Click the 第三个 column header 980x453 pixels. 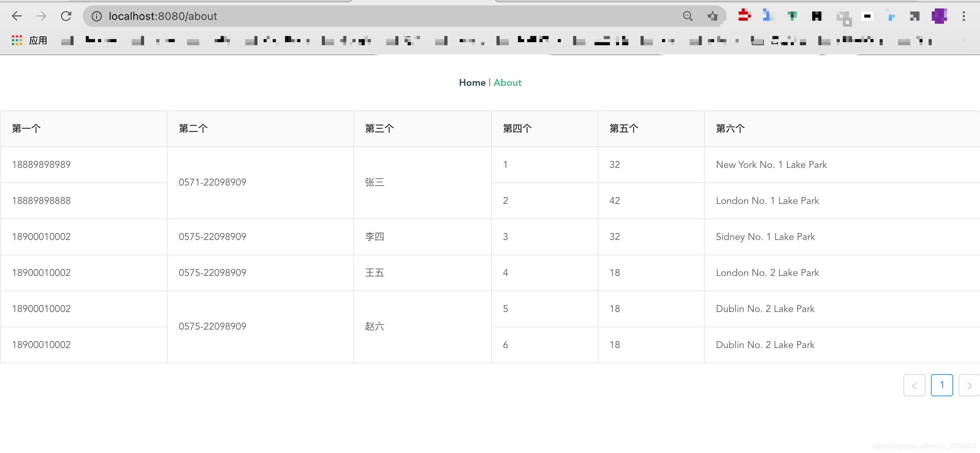[x=423, y=129]
